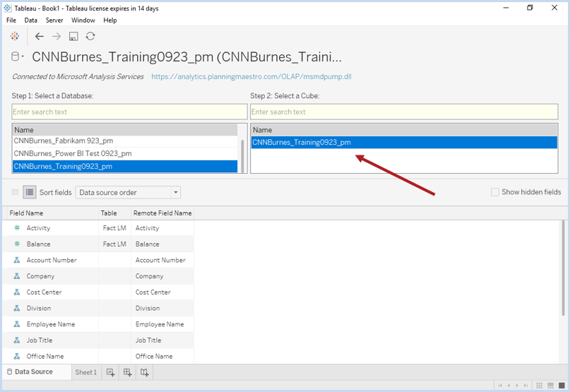The height and width of the screenshot is (392, 570).
Task: Select CNNBurnes_Training0923_pm in database list
Action: coord(125,166)
